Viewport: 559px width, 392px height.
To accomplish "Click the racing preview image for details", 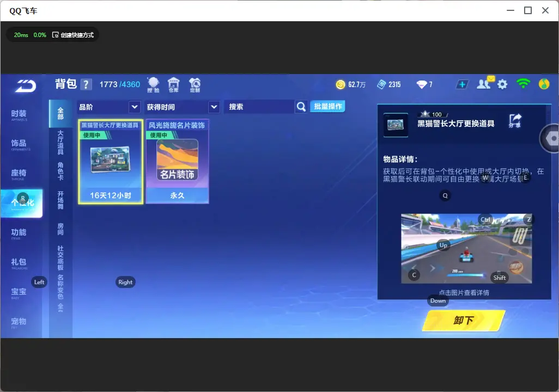I will (466, 248).
